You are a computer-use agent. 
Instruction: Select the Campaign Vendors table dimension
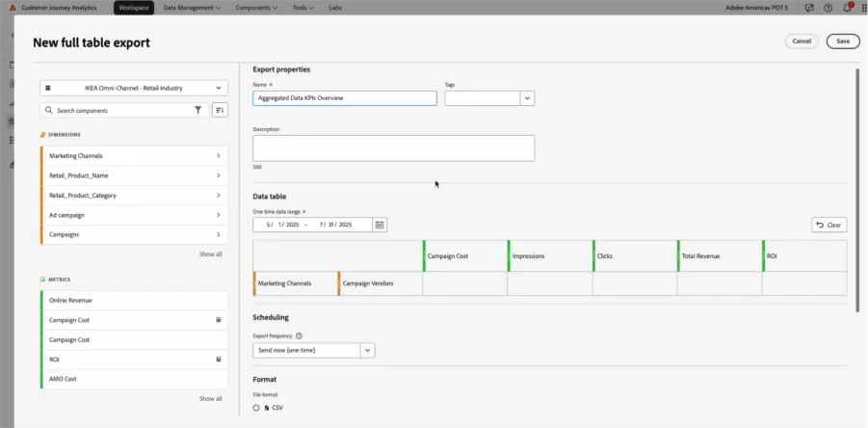coord(380,283)
